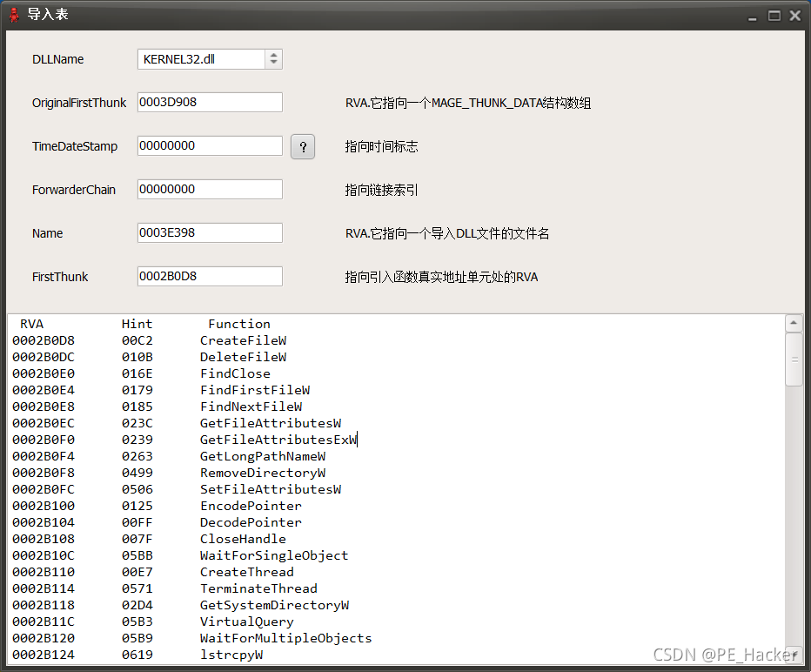Click the DLLName label
This screenshot has height=672, width=811.
pos(58,59)
